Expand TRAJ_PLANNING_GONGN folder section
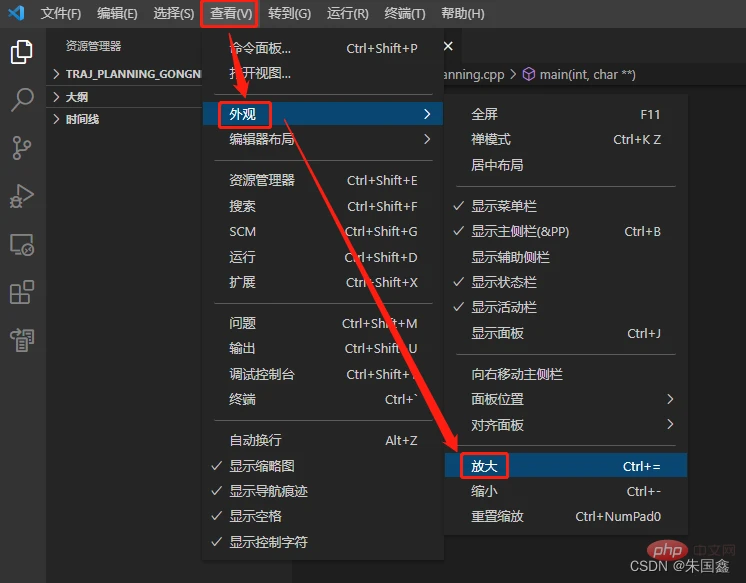The height and width of the screenshot is (583, 746). [125, 74]
